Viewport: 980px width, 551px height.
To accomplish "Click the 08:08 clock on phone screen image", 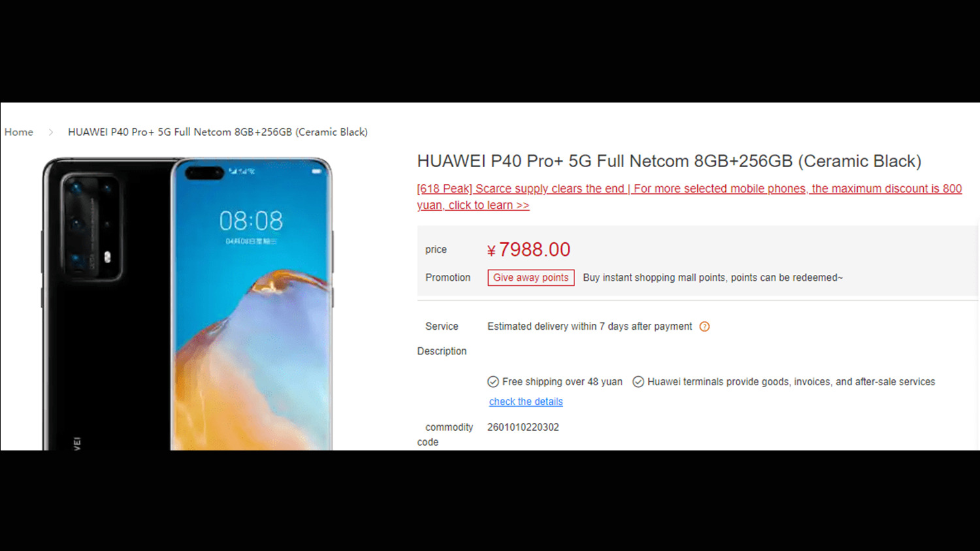I will tap(251, 221).
